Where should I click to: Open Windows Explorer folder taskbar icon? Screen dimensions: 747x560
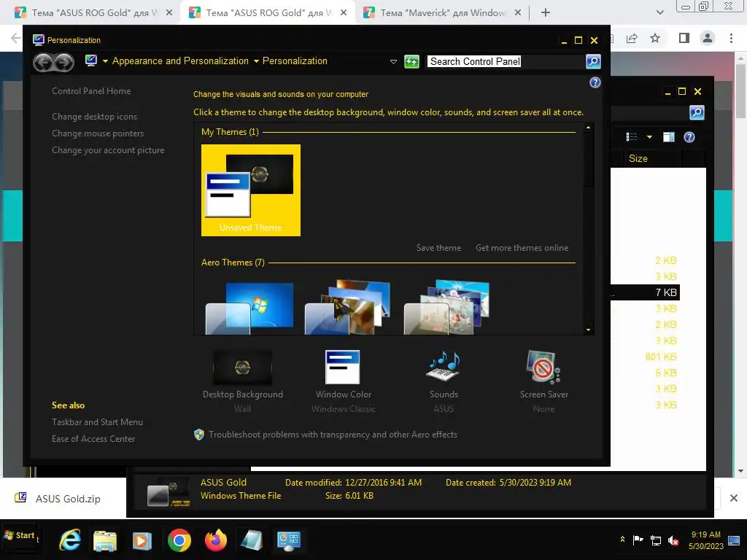tap(105, 541)
